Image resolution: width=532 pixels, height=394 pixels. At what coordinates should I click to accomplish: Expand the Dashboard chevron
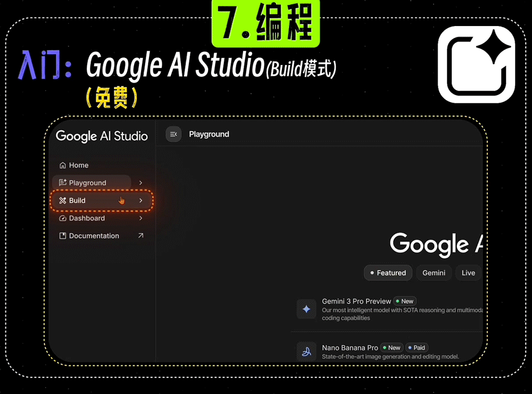pyautogui.click(x=141, y=218)
